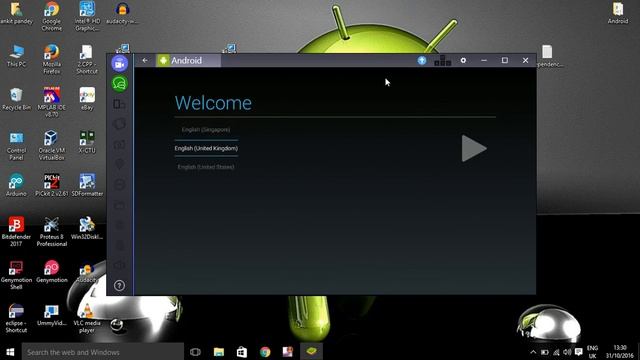The width and height of the screenshot is (640, 360).
Task: Open the volume control in system tray
Action: 567,352
